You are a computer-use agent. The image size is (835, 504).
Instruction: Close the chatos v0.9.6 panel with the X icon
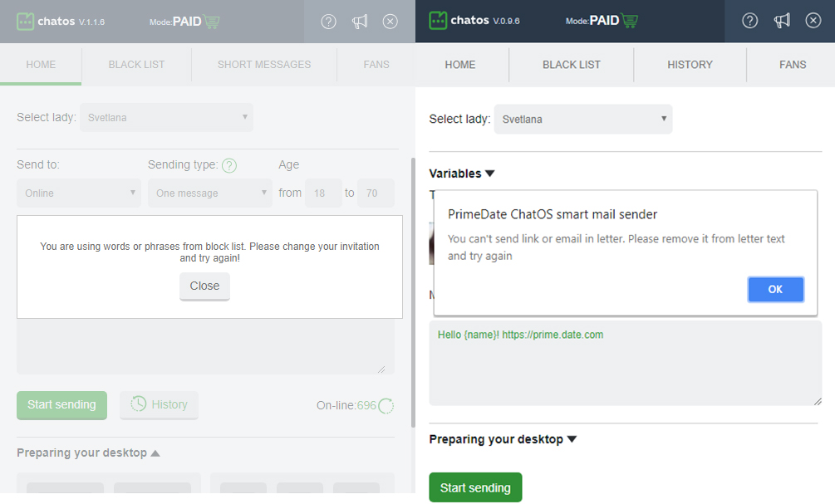pyautogui.click(x=813, y=21)
